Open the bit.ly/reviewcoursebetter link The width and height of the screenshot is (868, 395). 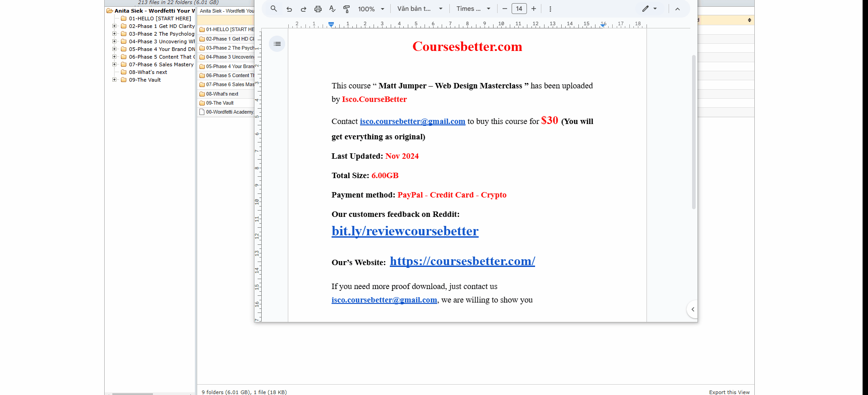pos(405,231)
